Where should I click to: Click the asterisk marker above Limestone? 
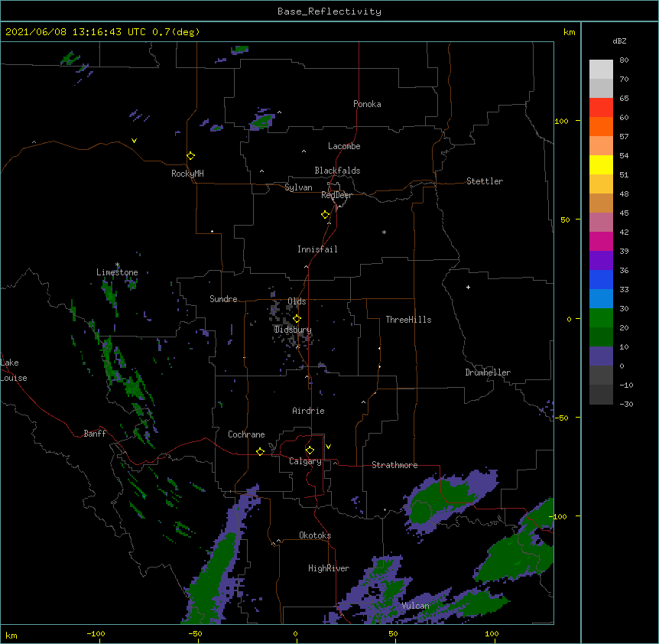click(x=117, y=265)
